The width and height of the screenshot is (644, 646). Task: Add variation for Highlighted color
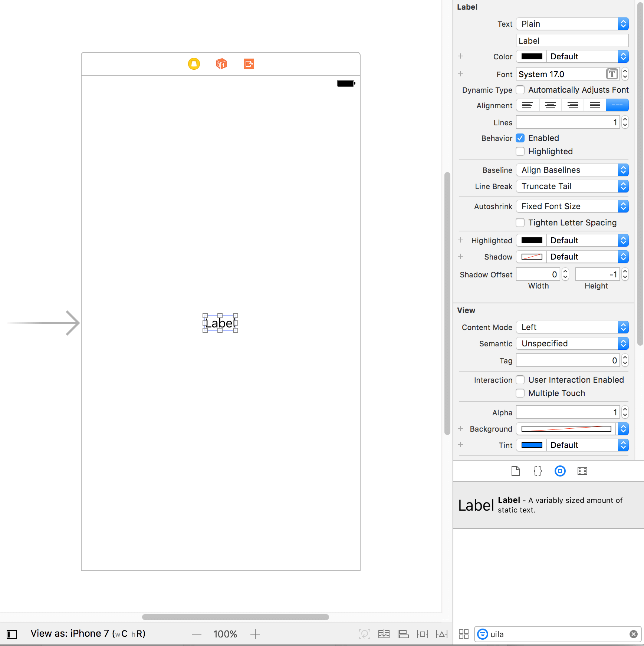click(460, 240)
